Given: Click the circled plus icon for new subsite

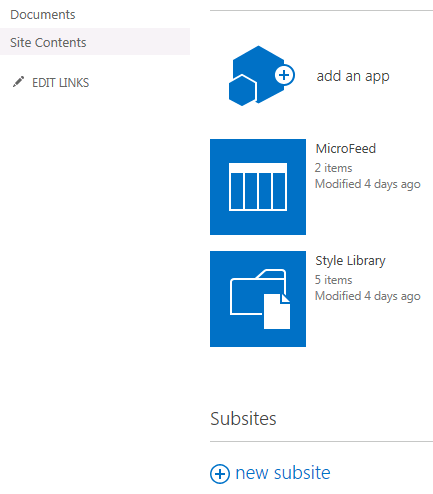Looking at the screenshot, I should point(220,474).
